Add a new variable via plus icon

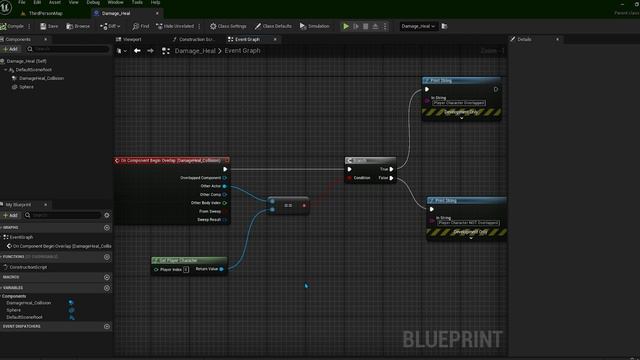(107, 288)
